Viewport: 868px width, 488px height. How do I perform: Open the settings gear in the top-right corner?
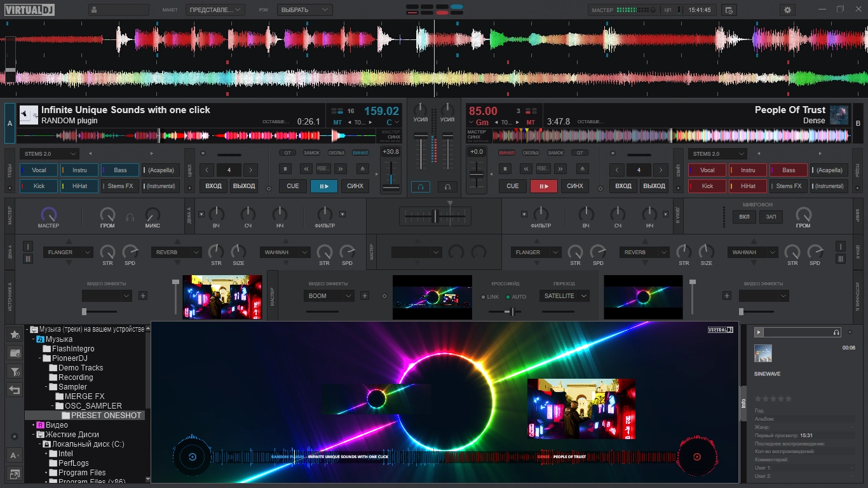(x=787, y=10)
